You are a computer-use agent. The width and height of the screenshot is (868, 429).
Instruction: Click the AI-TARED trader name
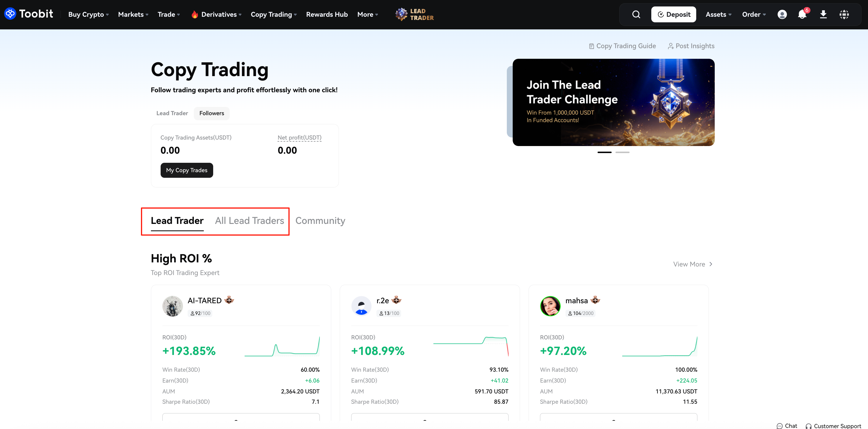(204, 300)
